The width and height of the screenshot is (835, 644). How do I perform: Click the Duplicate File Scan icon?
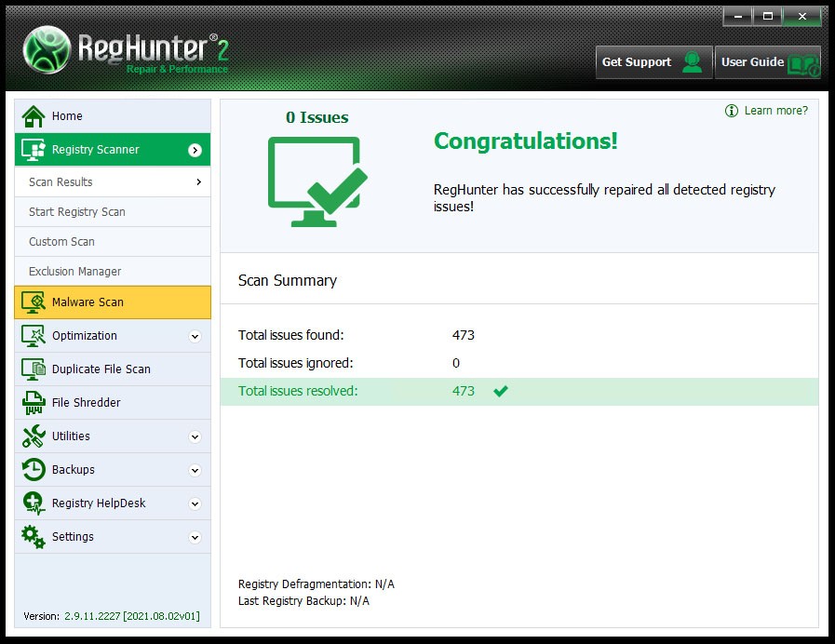(34, 369)
